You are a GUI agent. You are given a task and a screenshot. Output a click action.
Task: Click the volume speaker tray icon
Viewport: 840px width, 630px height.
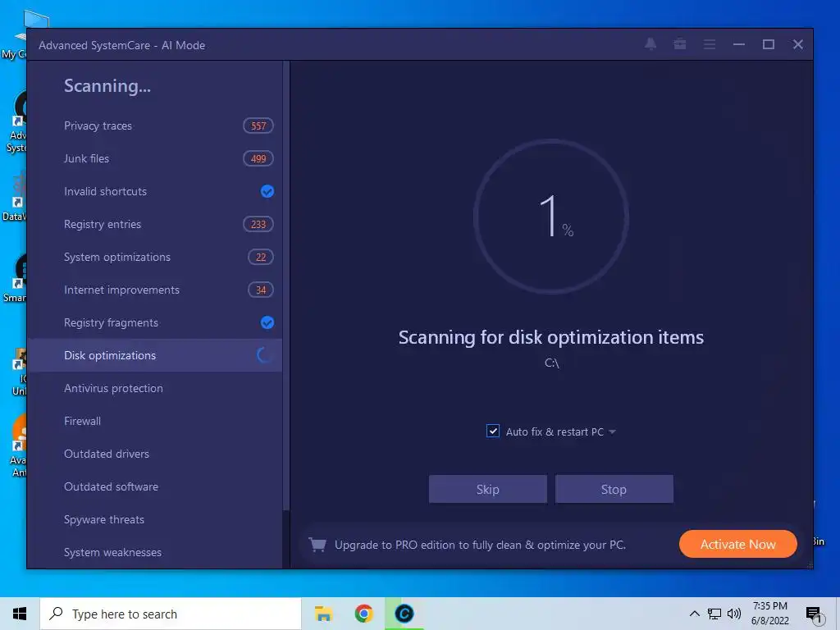(x=734, y=614)
